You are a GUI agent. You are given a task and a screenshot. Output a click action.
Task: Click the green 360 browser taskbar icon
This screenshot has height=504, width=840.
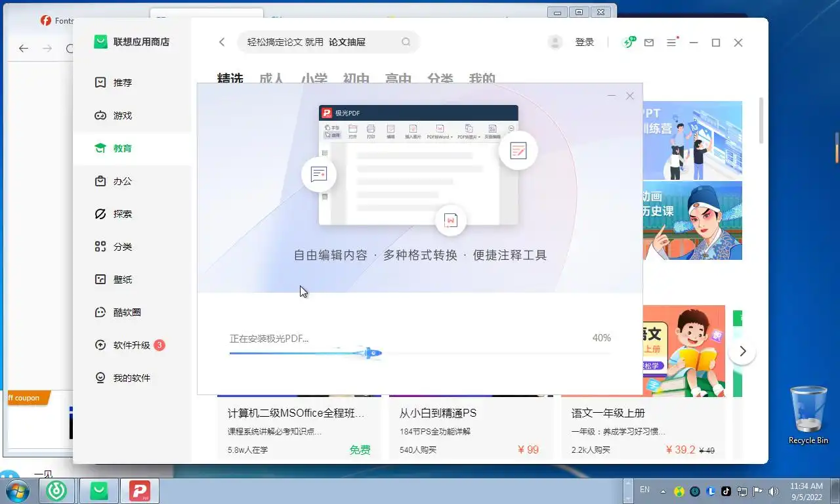coord(58,491)
